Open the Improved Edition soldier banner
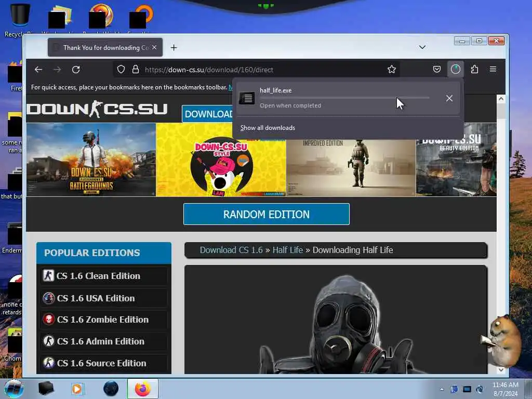Screen dimensions: 532x399 click(x=351, y=168)
